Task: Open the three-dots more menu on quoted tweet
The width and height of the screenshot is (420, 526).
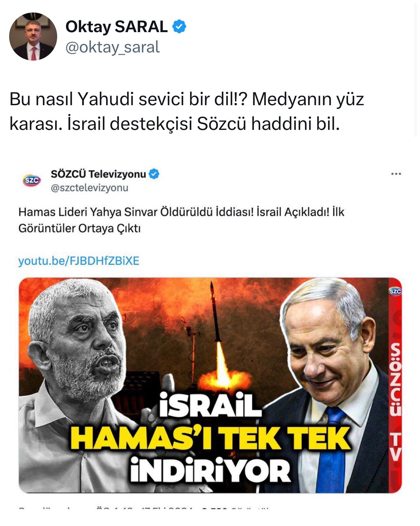Action: [396, 174]
